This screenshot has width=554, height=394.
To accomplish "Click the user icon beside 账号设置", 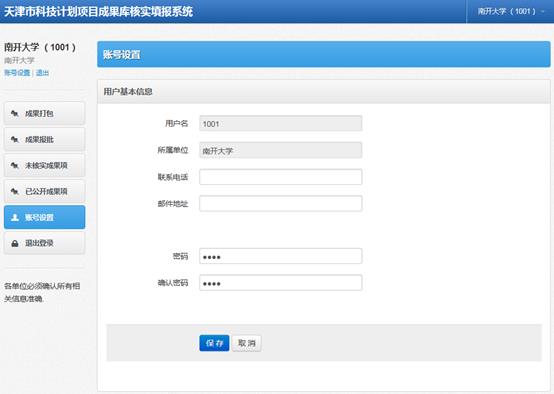I will tap(15, 217).
